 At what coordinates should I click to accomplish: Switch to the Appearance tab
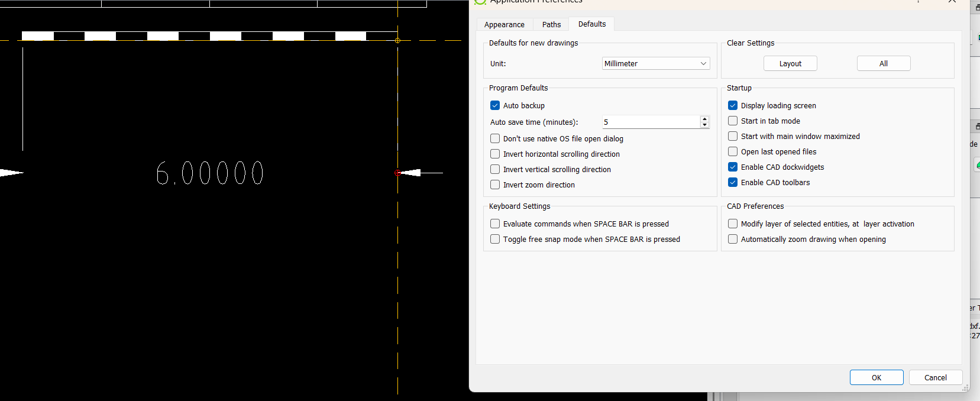[x=504, y=24]
